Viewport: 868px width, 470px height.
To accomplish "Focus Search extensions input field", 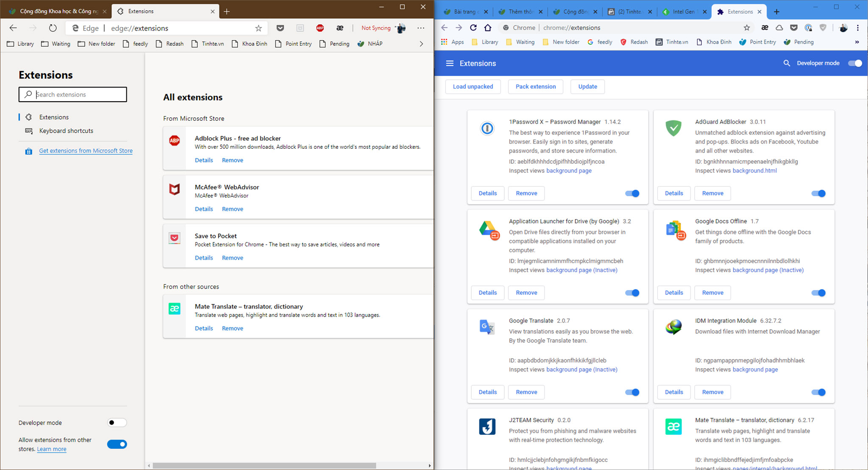I will coord(72,95).
